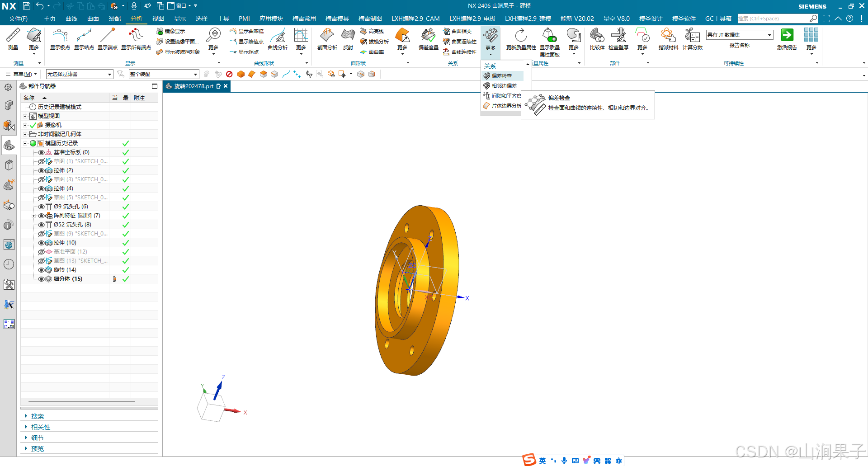This screenshot has height=466, width=868.
Task: Open the 菜单(M) button
Action: click(21, 74)
